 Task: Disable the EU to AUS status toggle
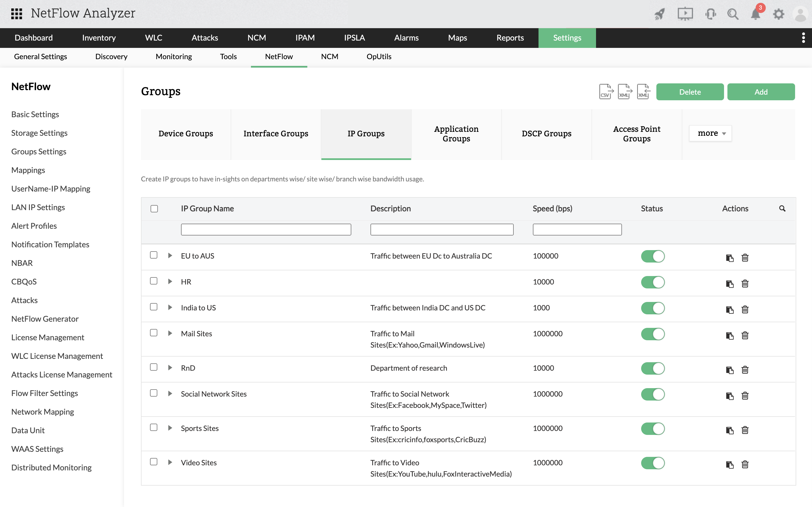point(653,256)
